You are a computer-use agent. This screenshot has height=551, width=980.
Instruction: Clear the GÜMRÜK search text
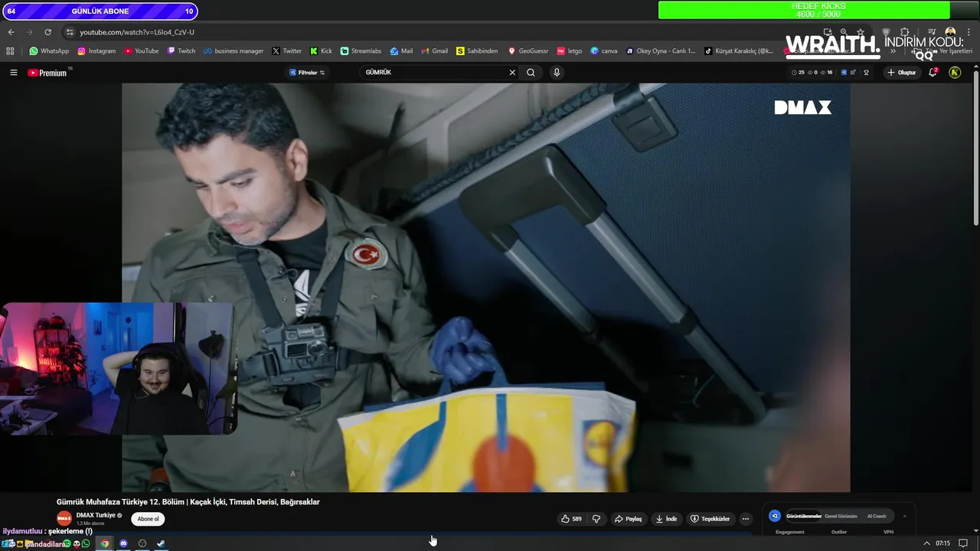pyautogui.click(x=512, y=72)
